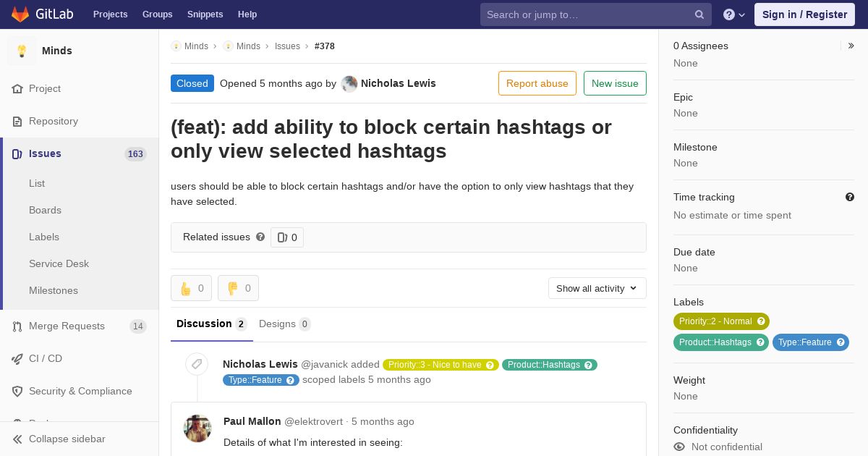Open the Groups menu
The width and height of the screenshot is (868, 456).
click(158, 14)
